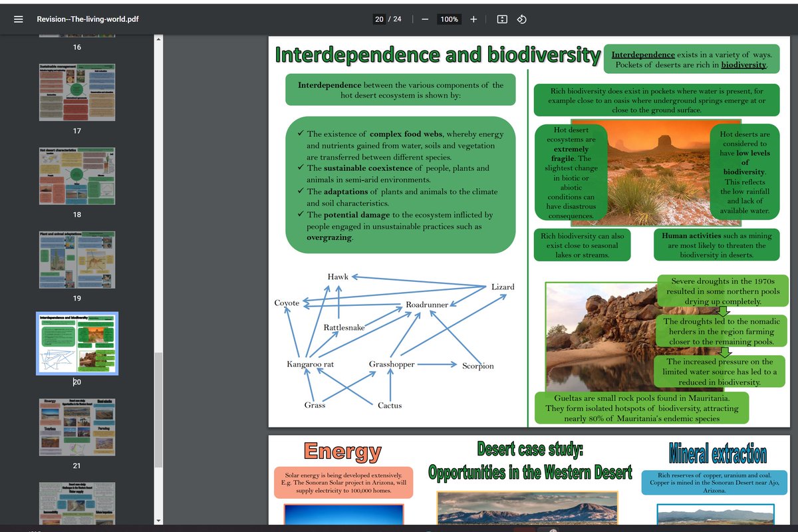The image size is (798, 532).
Task: Click 'Roadrunner' label in food web
Action: coord(427,305)
